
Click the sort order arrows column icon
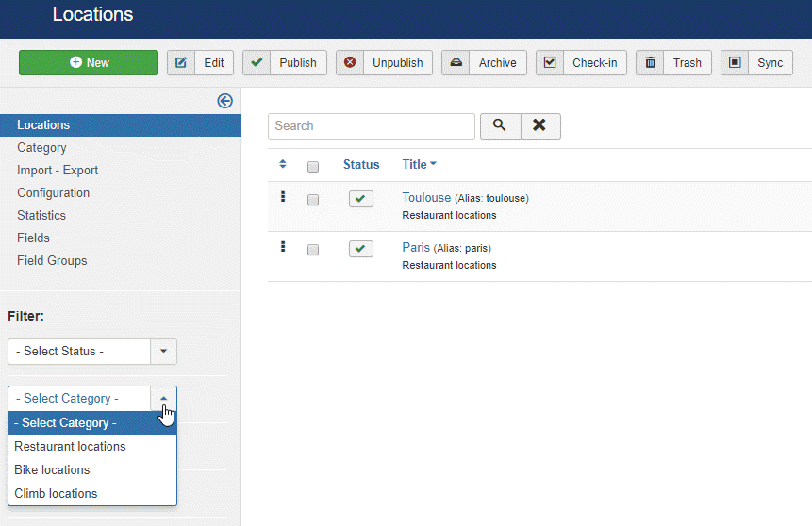283,164
